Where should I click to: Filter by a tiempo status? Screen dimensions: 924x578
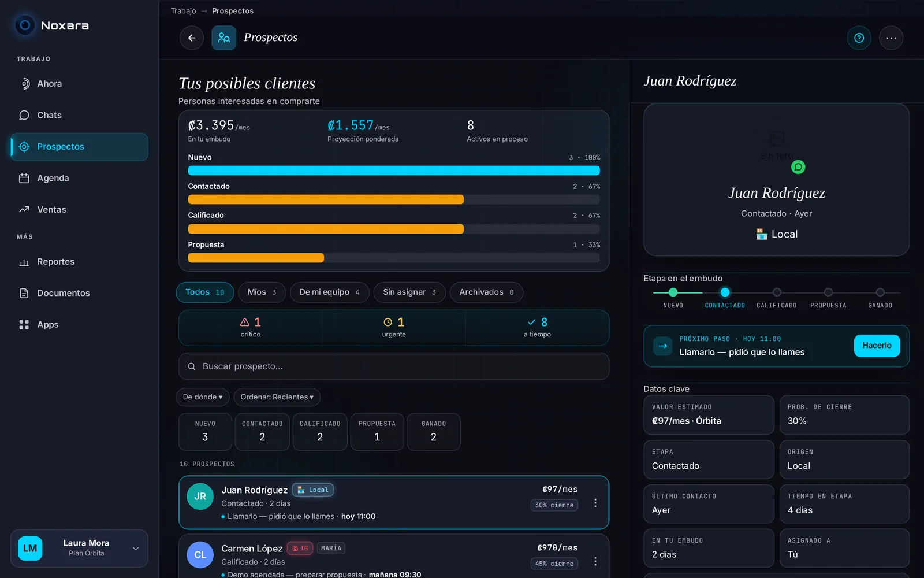coord(537,328)
